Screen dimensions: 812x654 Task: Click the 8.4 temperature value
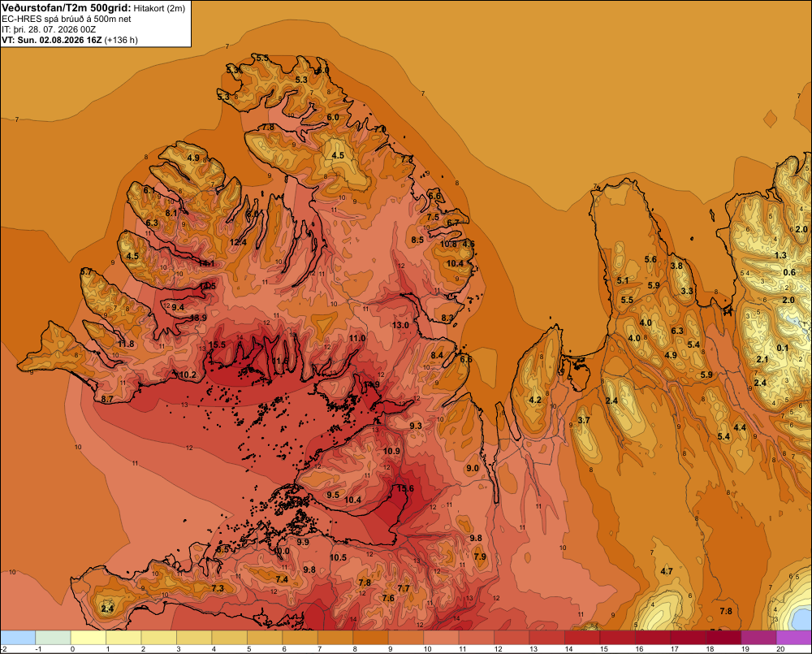[437, 355]
